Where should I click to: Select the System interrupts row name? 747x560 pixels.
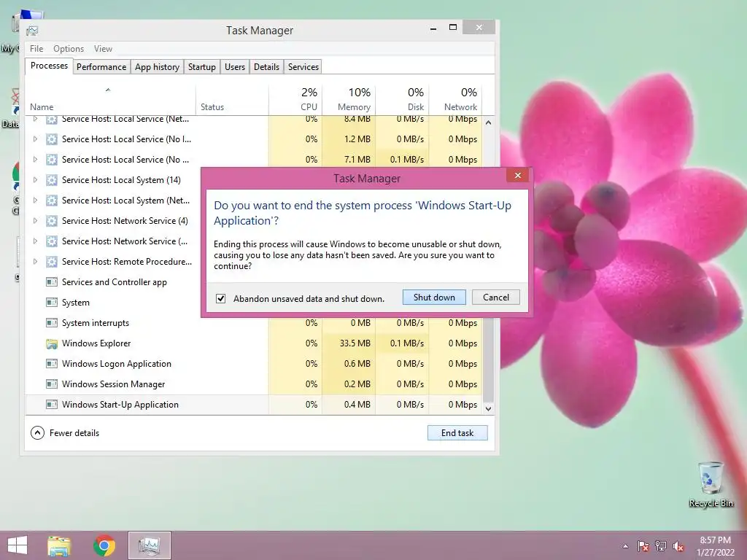click(96, 323)
